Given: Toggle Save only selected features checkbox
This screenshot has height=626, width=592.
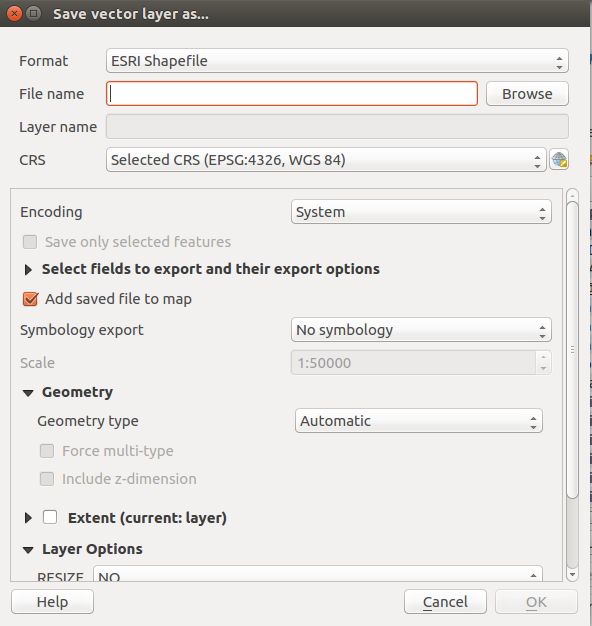Looking at the screenshot, I should tap(30, 242).
